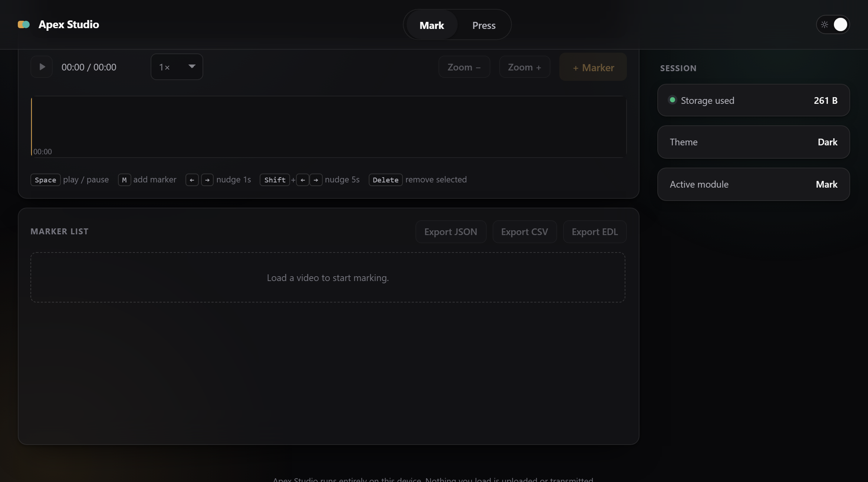
Task: Switch to the Mark tab
Action: (432, 25)
